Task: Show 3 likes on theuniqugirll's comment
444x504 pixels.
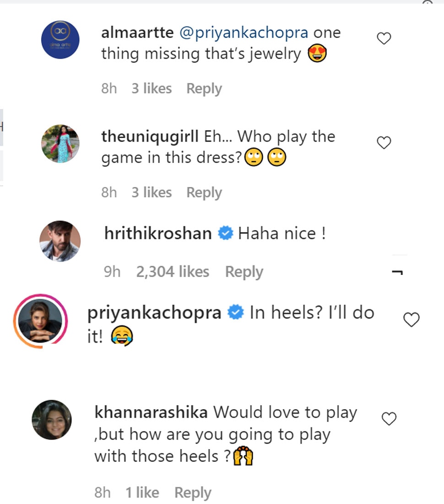Action: click(x=152, y=193)
